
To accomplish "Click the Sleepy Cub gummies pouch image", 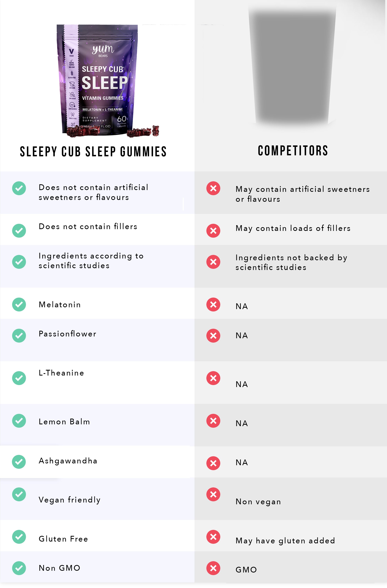I will (x=108, y=81).
